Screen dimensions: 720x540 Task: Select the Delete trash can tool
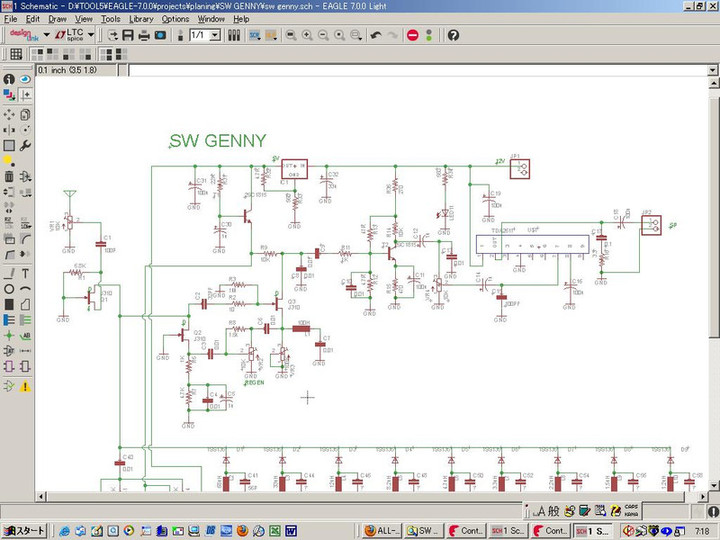(9, 176)
